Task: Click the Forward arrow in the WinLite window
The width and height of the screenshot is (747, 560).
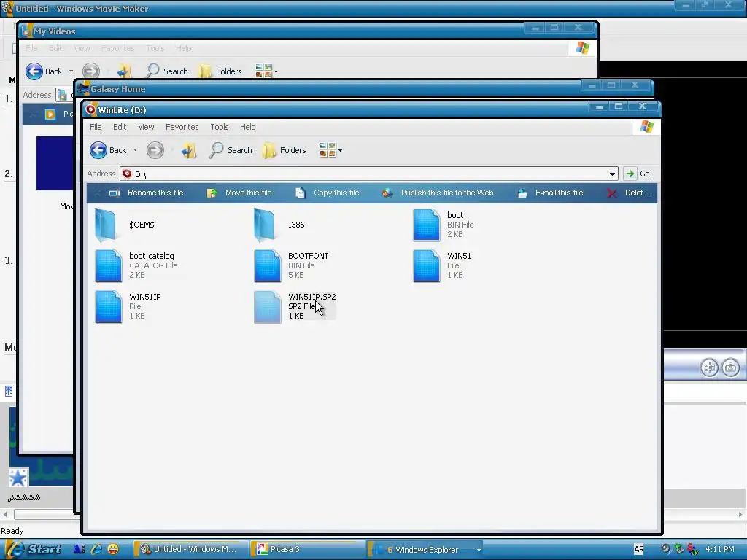Action: coord(155,150)
